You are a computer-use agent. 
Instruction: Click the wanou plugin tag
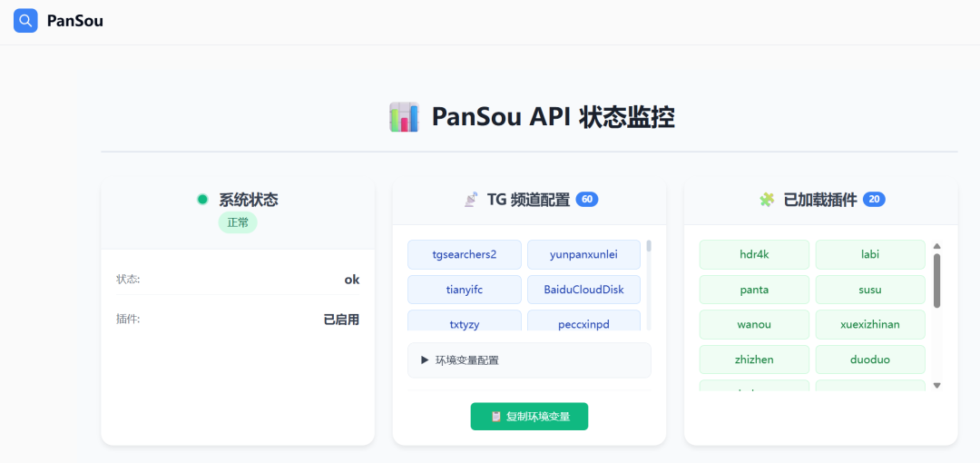tap(754, 325)
